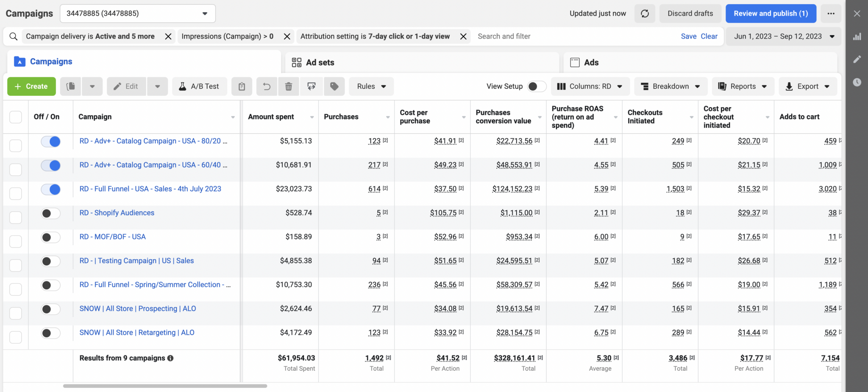Click the duplicate campaign icon
Image resolution: width=868 pixels, height=392 pixels.
[x=71, y=87]
